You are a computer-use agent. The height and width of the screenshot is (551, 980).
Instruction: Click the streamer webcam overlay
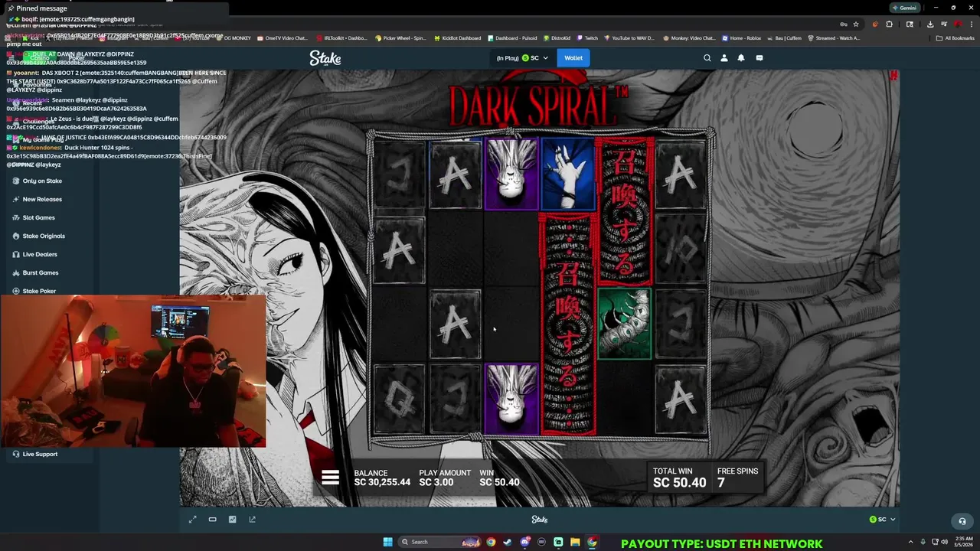coord(133,371)
